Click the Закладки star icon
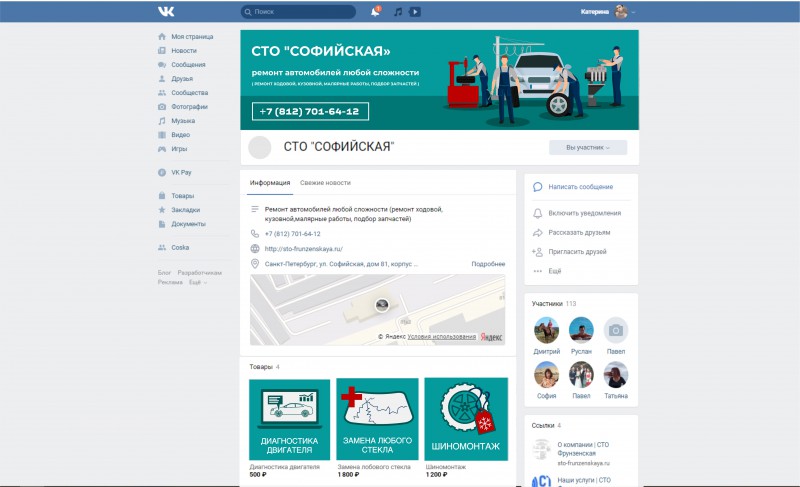800x487 pixels. 162,210
